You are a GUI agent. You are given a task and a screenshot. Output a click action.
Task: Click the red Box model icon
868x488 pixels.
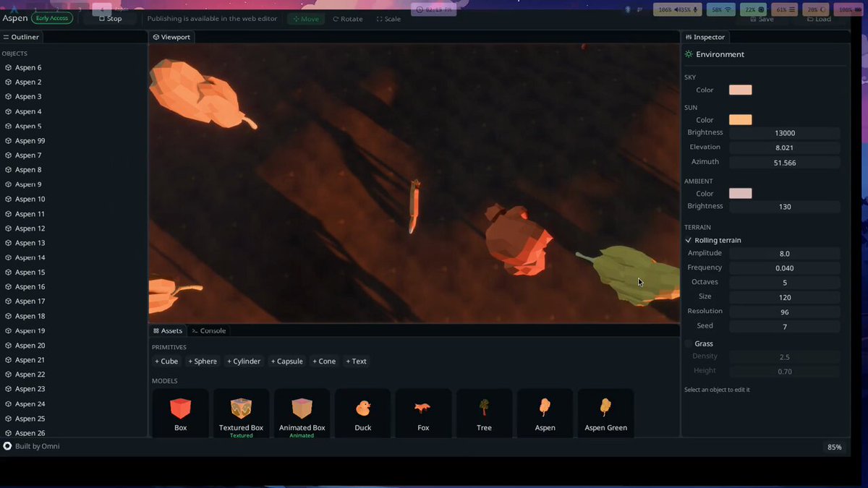pos(180,408)
